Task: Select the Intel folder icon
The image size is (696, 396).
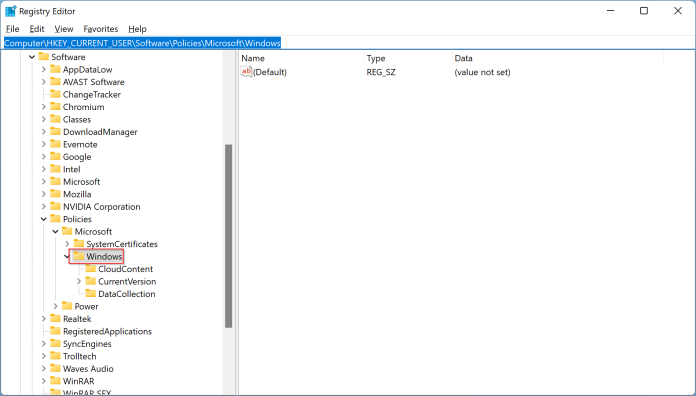Action: (x=55, y=168)
